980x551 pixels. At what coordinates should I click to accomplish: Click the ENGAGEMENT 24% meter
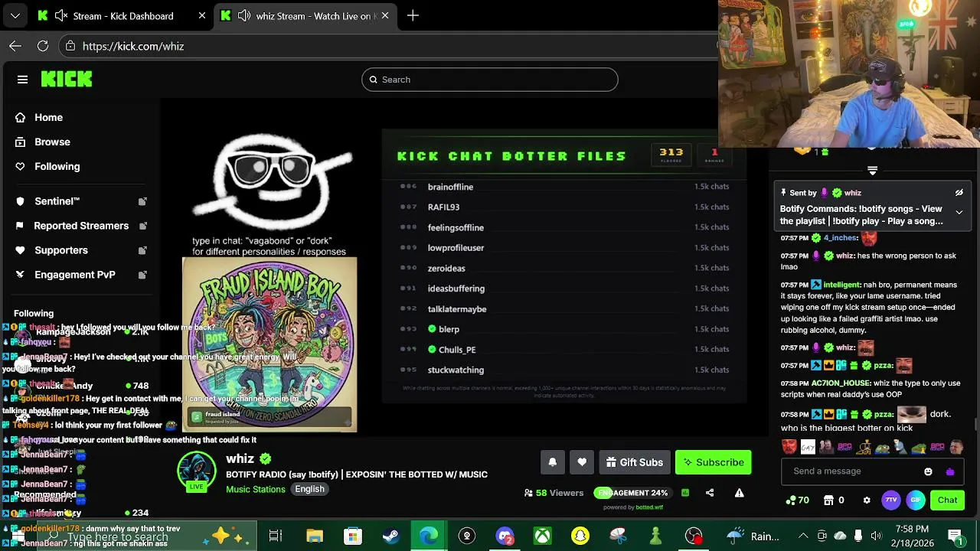coord(632,493)
